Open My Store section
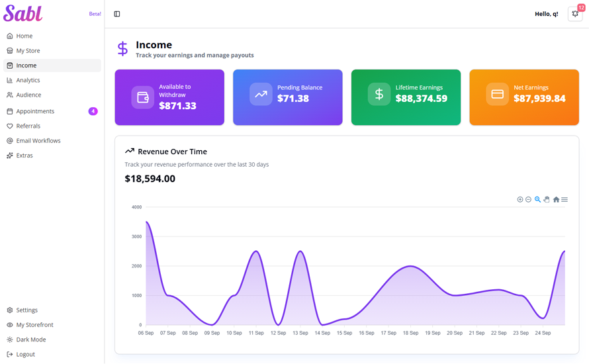The height and width of the screenshot is (364, 589). click(x=28, y=50)
